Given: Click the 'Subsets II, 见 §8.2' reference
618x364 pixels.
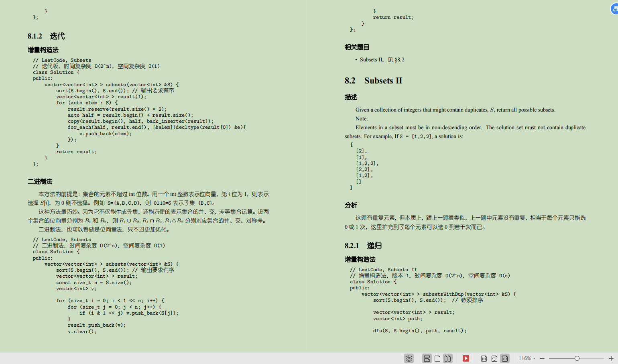Looking at the screenshot, I should point(382,60).
